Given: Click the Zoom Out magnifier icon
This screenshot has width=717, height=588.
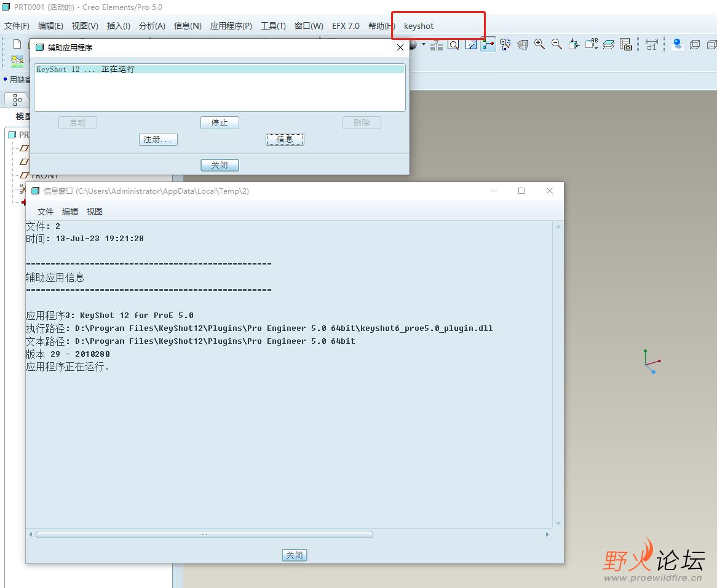Looking at the screenshot, I should [557, 44].
